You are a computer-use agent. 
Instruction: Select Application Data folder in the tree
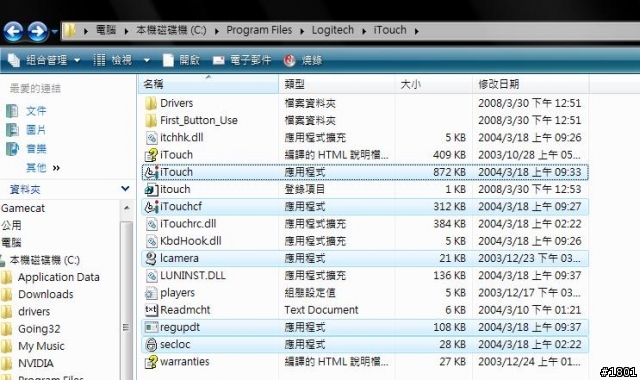pos(58,277)
